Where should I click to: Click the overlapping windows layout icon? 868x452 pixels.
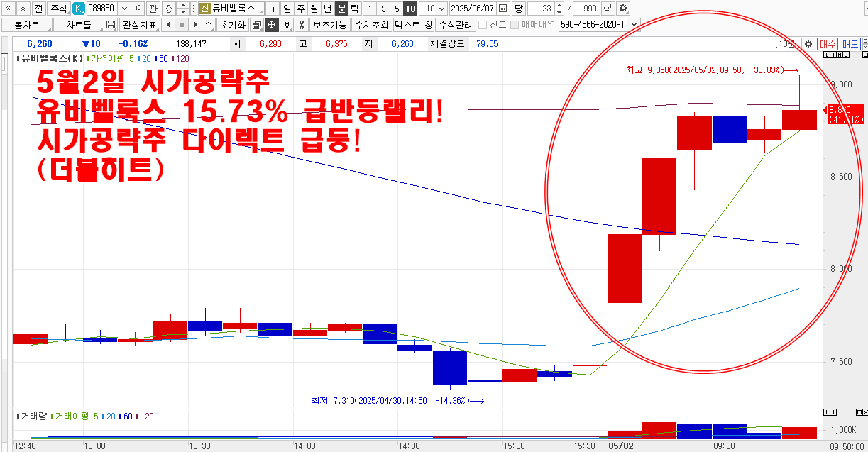[x=256, y=25]
